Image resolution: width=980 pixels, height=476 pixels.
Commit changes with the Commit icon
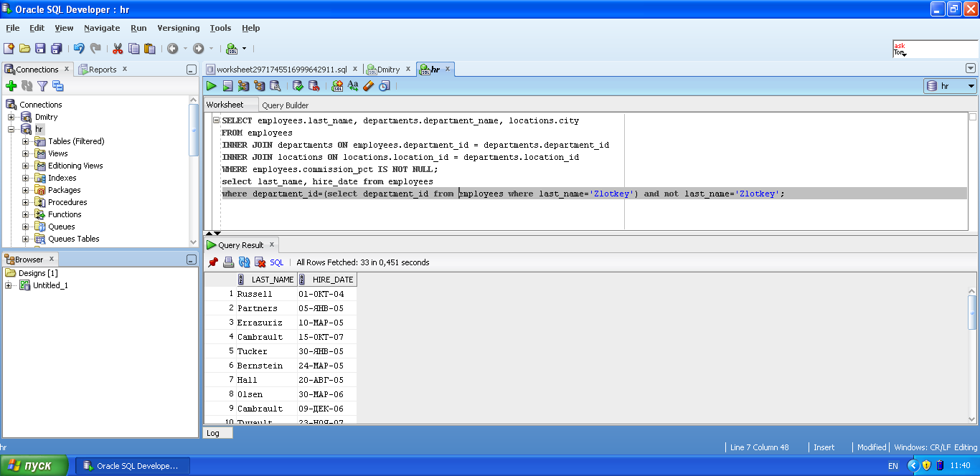click(298, 86)
